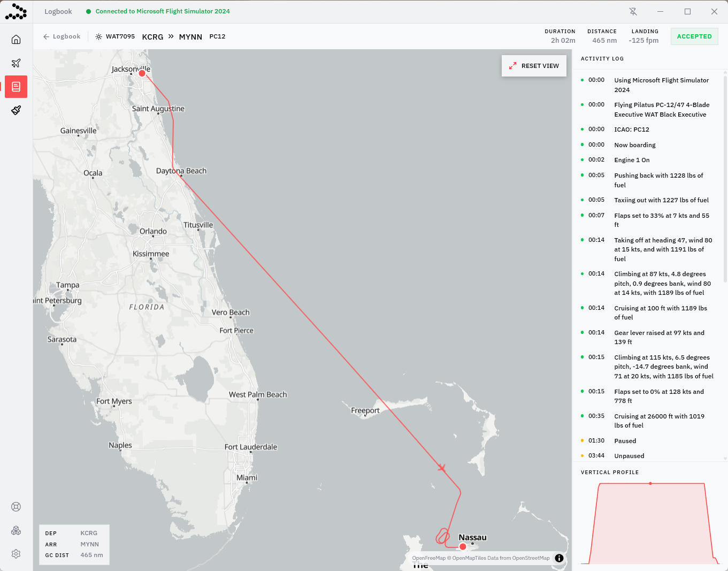Click the departure dot at Jacksonville
728x571 pixels.
(x=142, y=73)
